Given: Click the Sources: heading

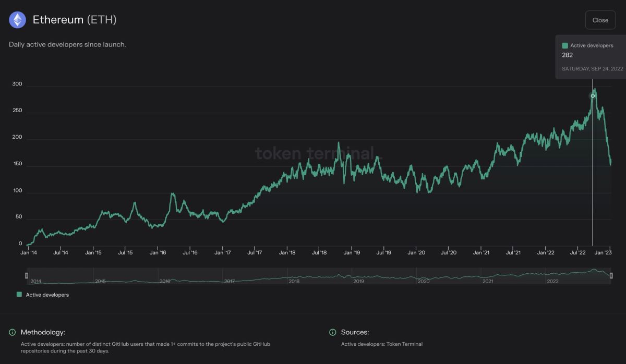Looking at the screenshot, I should pos(355,332).
